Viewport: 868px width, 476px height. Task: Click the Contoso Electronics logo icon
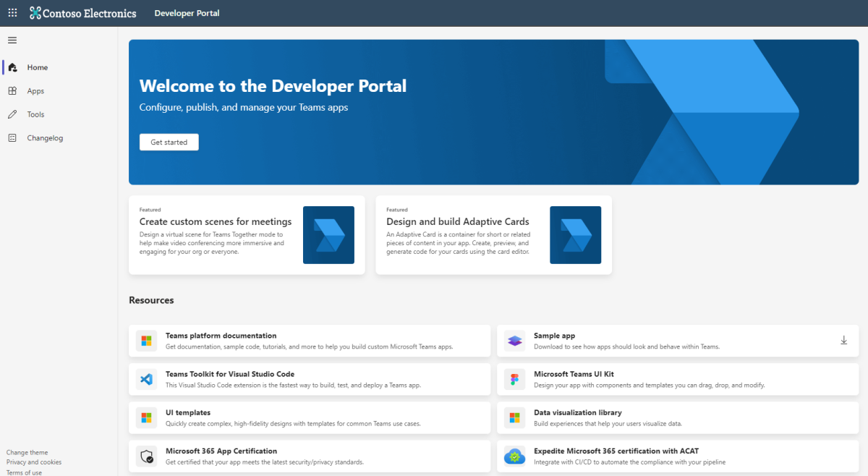pos(35,13)
